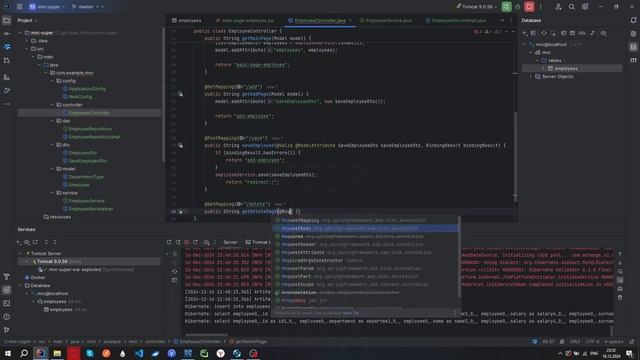Show hidden editor tabs chevron
Image resolution: width=640 pixels, height=360 pixels.
[x=502, y=20]
